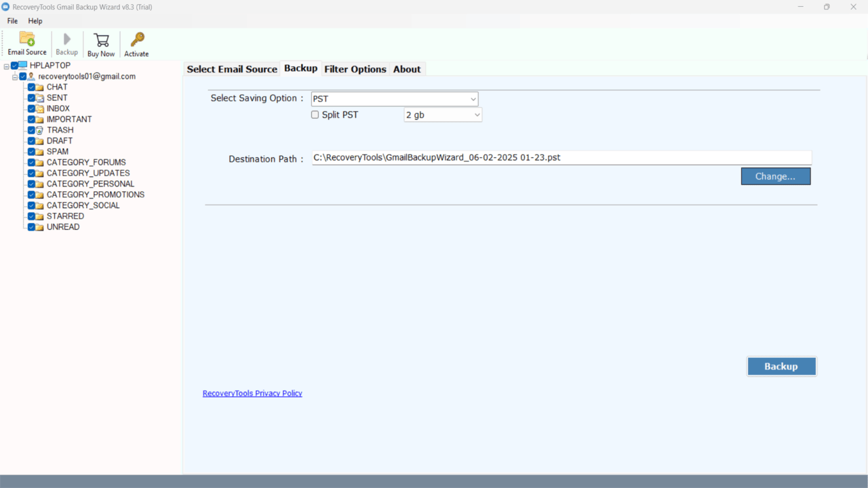Select the IMPORTANT folder label
Screen dimensions: 868x488
tap(69, 119)
